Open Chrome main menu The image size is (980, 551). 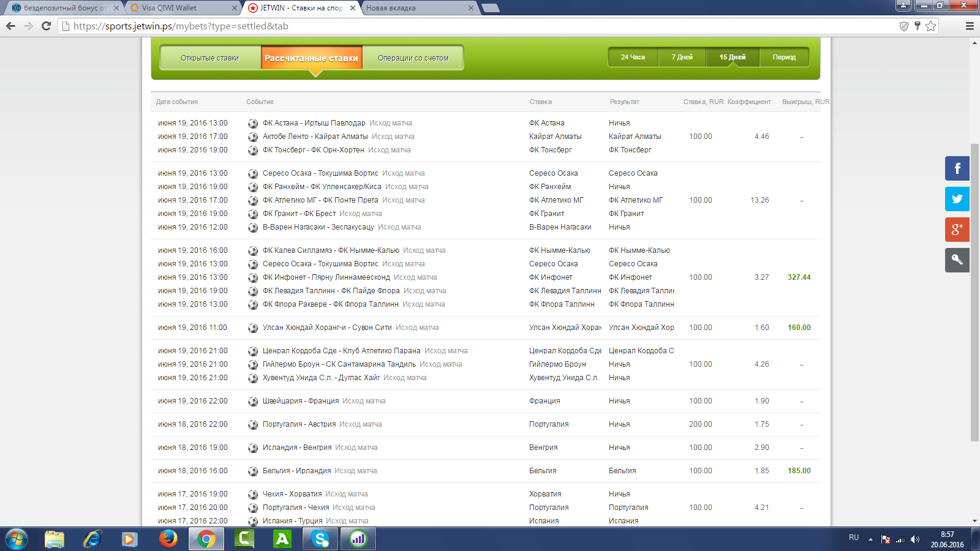(x=969, y=26)
